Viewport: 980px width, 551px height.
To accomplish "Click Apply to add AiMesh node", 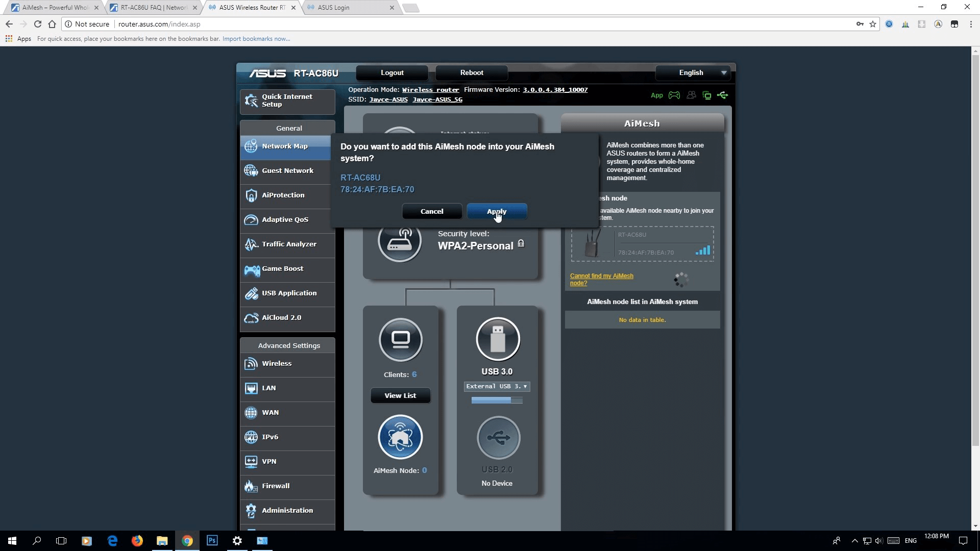I will pyautogui.click(x=497, y=211).
